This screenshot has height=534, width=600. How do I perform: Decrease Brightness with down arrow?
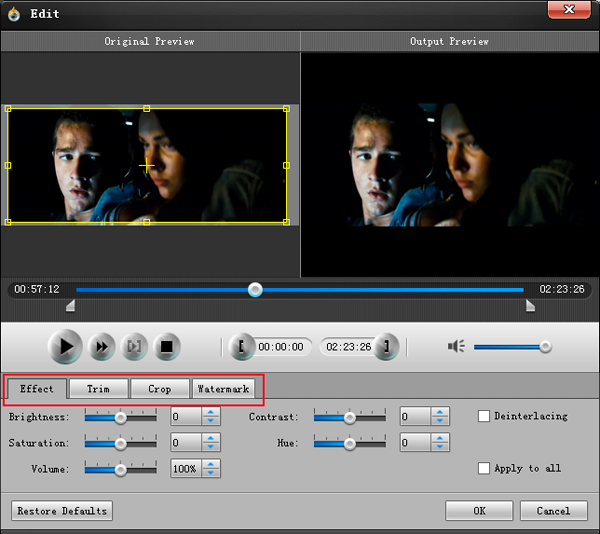(211, 421)
